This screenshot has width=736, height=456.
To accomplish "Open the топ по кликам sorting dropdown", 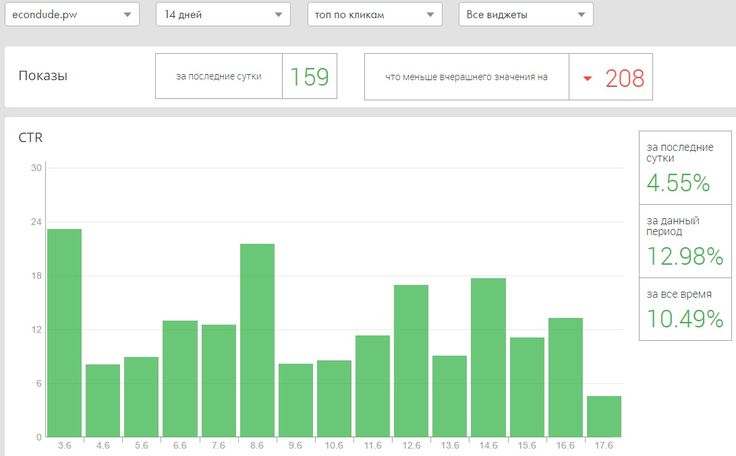I will [374, 15].
